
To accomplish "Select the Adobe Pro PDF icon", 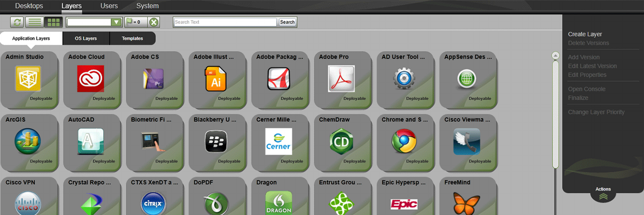I will (341, 79).
